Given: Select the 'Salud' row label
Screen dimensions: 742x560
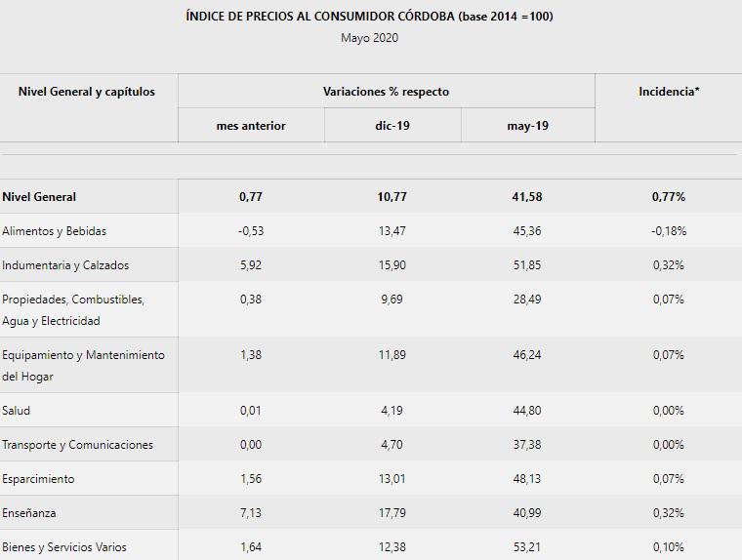Looking at the screenshot, I should [16, 410].
